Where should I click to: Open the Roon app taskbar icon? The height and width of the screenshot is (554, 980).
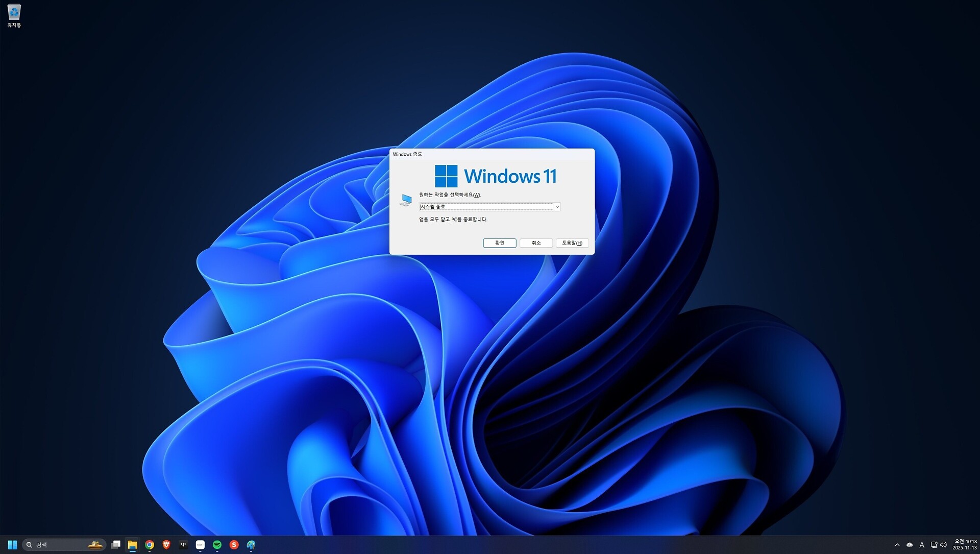point(200,545)
